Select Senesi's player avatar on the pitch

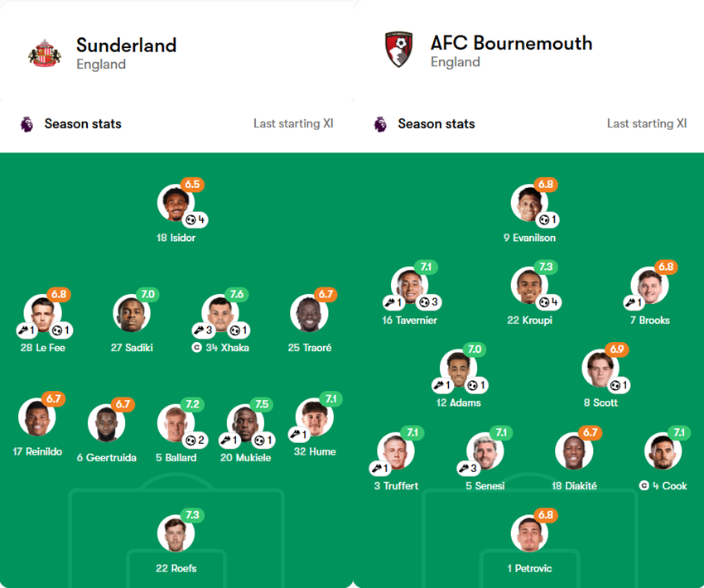click(x=485, y=451)
